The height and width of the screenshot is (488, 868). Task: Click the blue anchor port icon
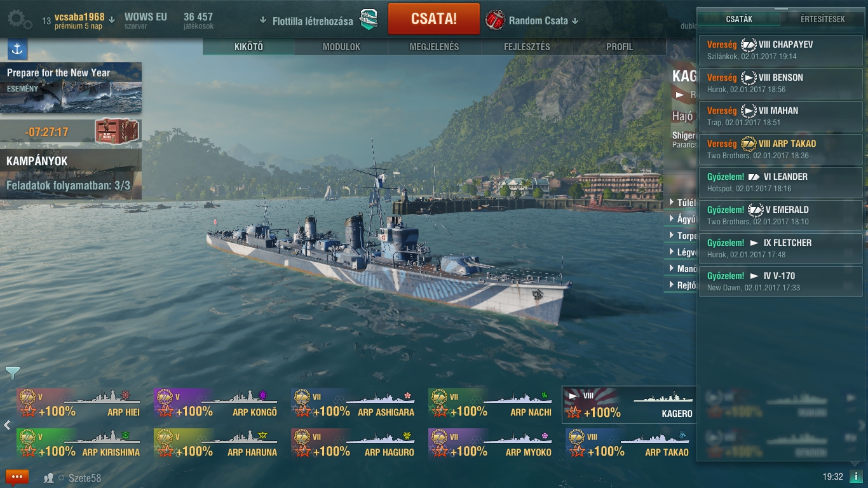17,50
